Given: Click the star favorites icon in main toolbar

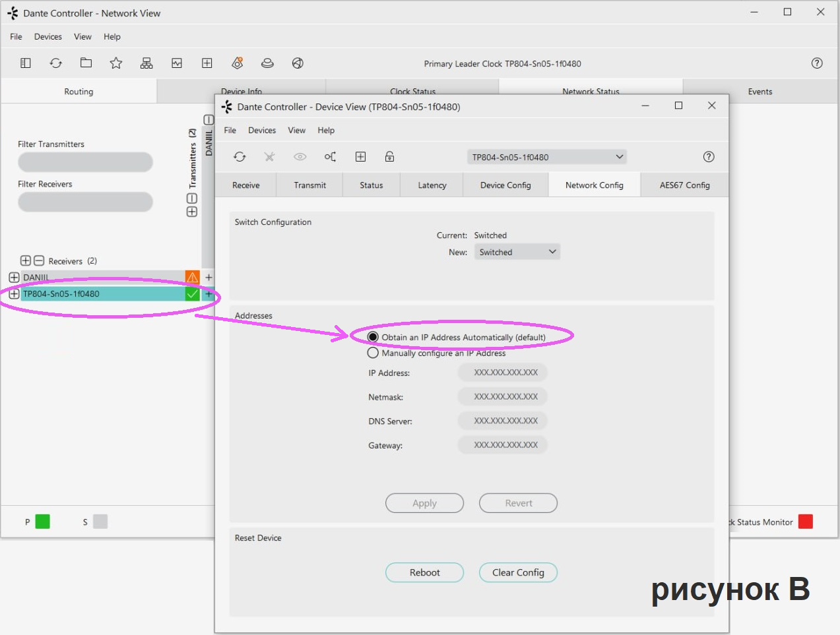Looking at the screenshot, I should [x=116, y=63].
